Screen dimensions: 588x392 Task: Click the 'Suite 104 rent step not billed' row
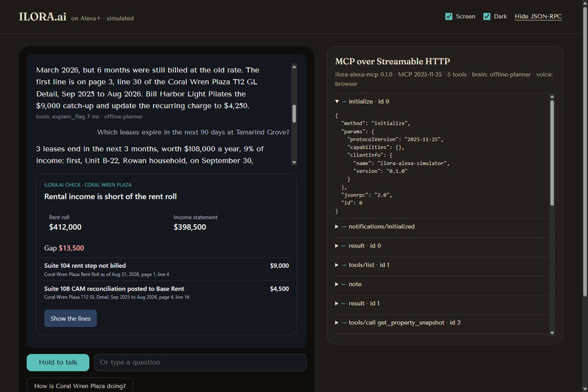coord(166,269)
